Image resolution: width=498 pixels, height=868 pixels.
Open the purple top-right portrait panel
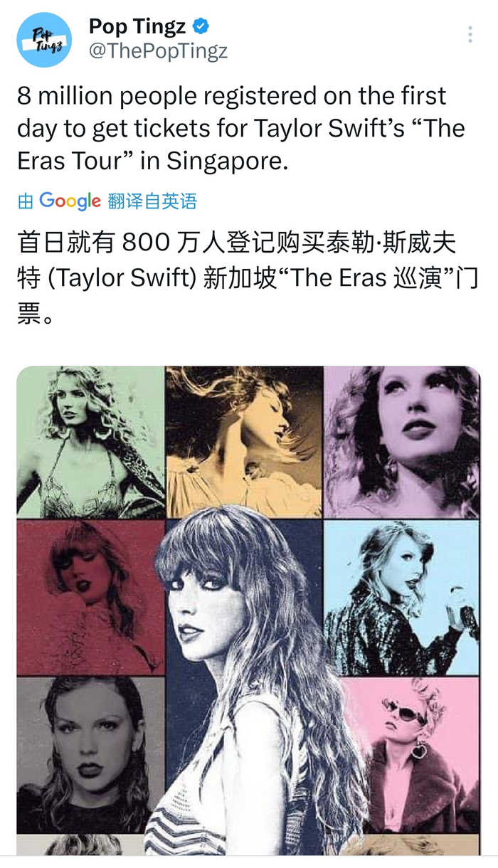403,442
